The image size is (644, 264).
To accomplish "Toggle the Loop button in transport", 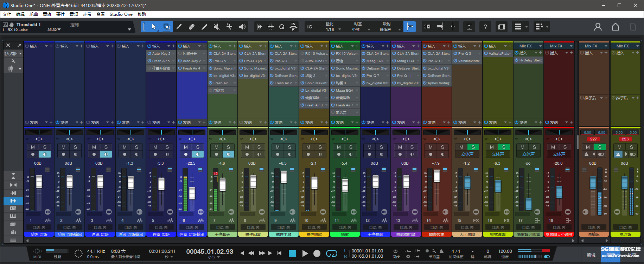I will tap(331, 253).
